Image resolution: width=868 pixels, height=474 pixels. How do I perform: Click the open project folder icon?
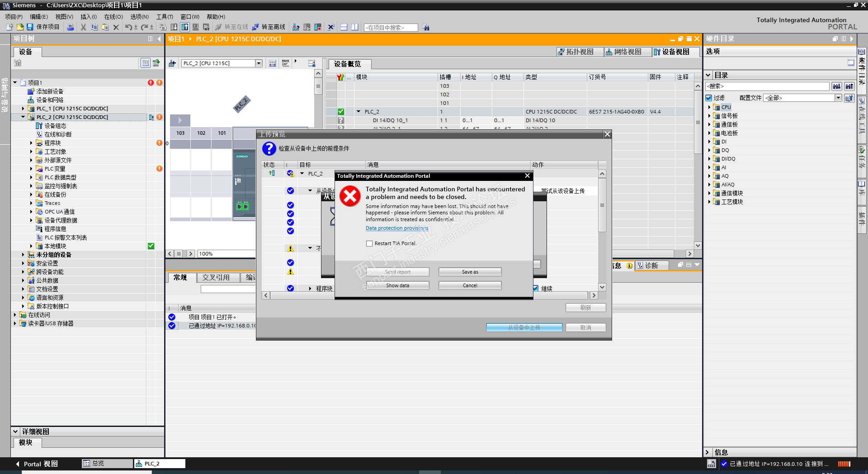tap(20, 27)
